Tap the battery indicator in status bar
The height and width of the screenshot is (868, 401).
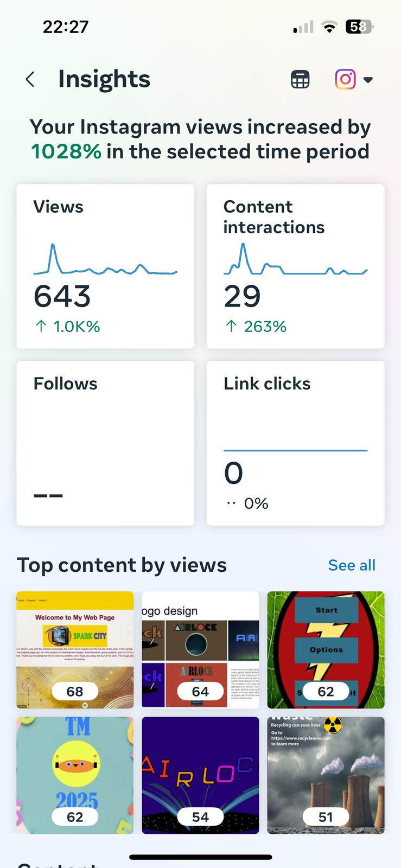tap(359, 27)
